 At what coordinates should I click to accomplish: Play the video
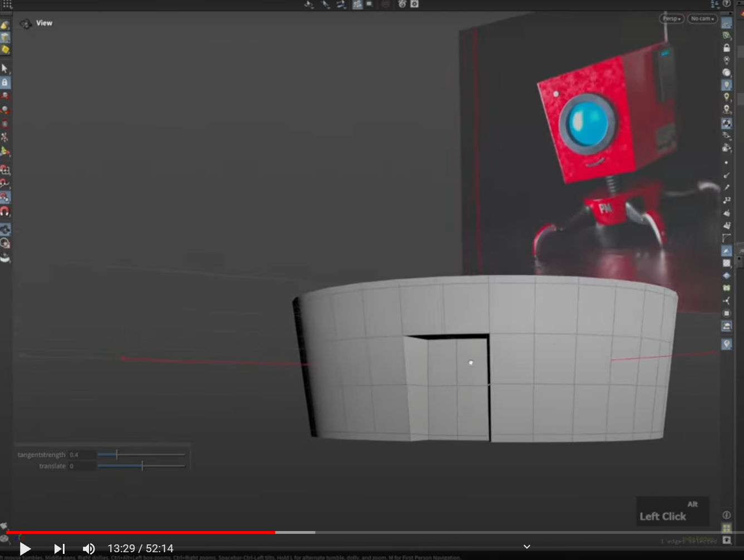coord(25,548)
